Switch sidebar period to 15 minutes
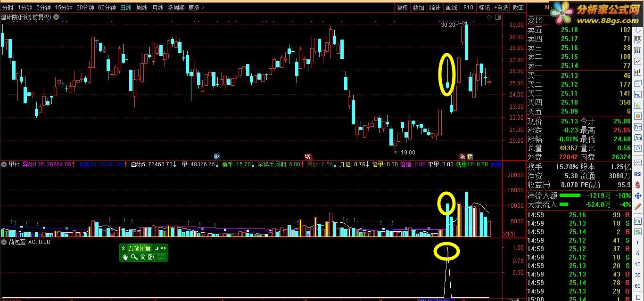The height and width of the screenshot is (301, 644). (x=638, y=264)
